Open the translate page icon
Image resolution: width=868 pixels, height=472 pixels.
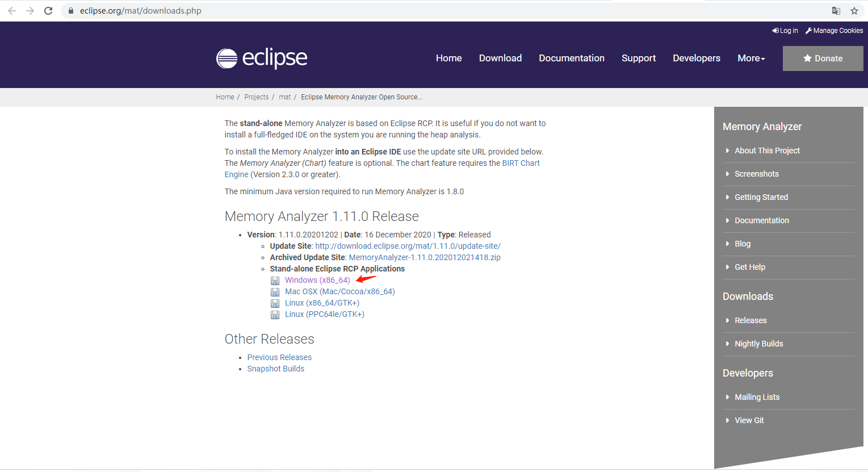(836, 11)
